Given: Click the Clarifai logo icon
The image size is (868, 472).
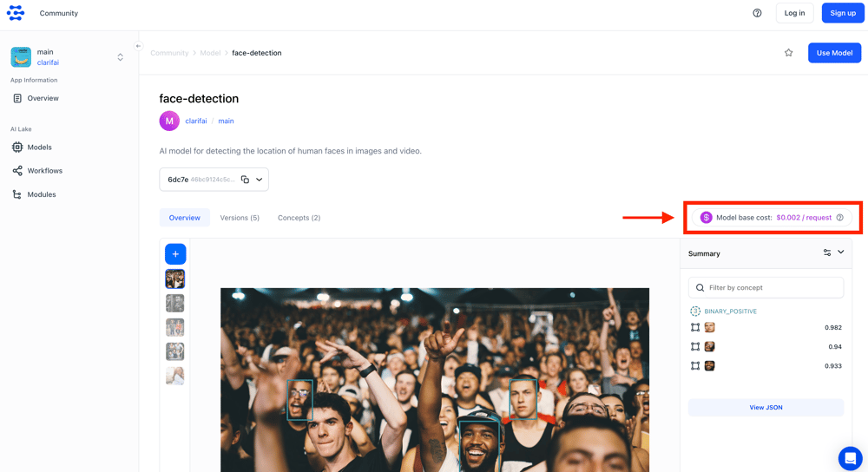Looking at the screenshot, I should click(x=16, y=13).
